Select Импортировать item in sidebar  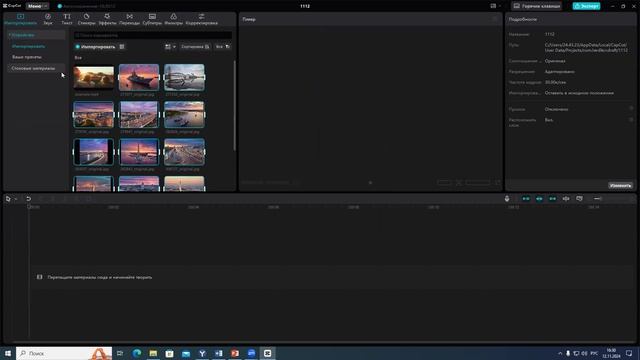(29, 47)
